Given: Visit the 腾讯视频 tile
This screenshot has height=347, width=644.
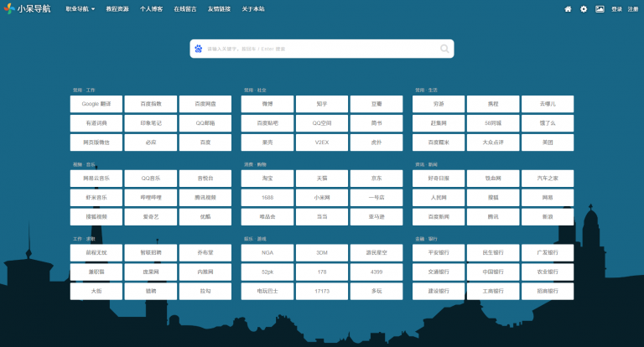Looking at the screenshot, I should click(x=205, y=198).
